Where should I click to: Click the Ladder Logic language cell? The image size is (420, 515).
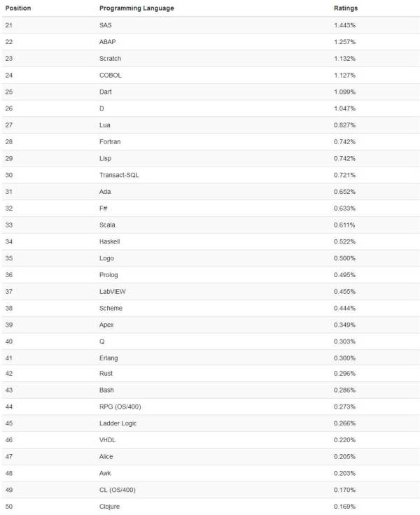(x=120, y=423)
